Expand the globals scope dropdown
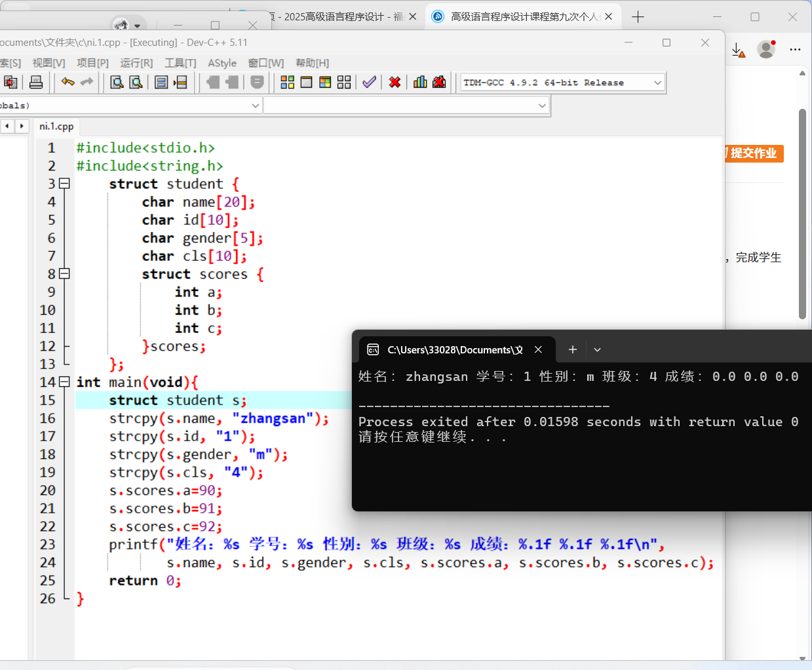 256,106
